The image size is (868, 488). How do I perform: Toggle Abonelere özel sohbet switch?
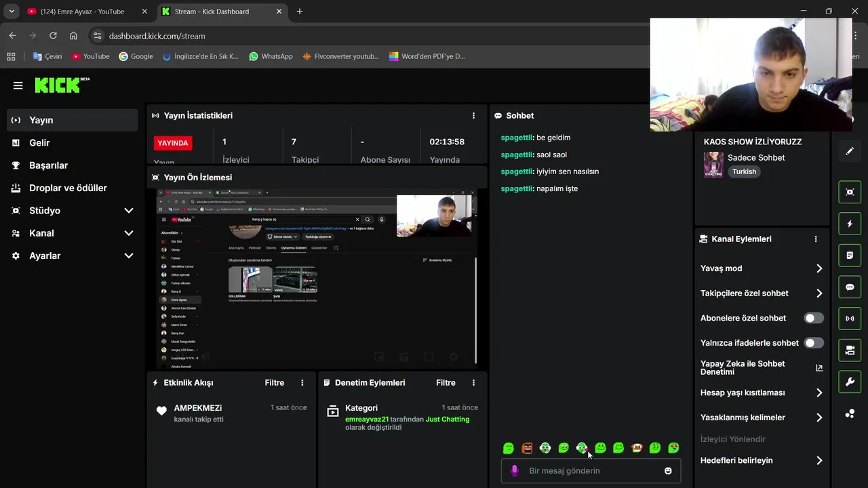(814, 318)
